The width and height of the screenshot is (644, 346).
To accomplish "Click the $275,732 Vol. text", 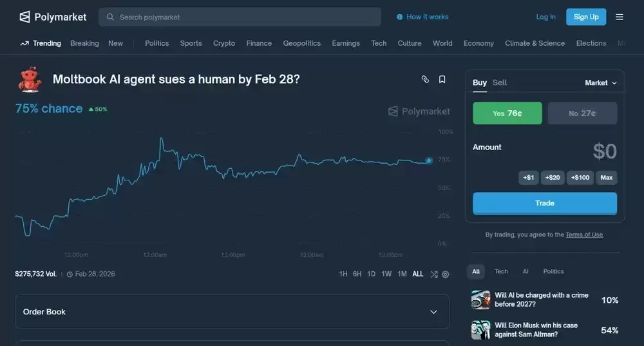I will click(x=35, y=274).
